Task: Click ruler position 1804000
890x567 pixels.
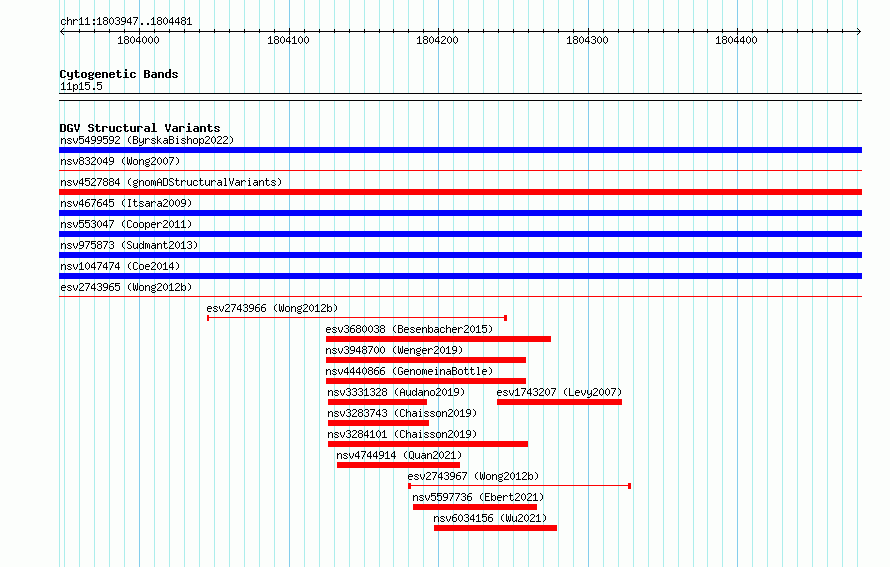Action: (138, 40)
